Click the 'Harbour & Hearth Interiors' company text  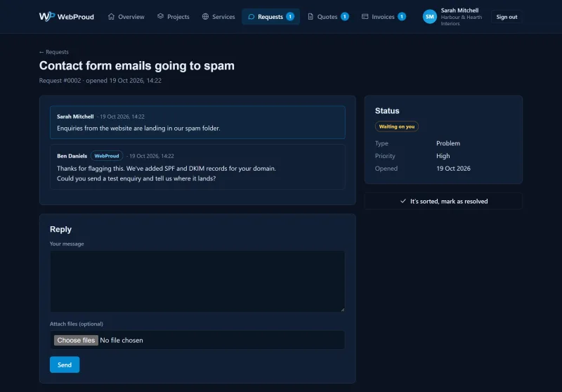pyautogui.click(x=462, y=20)
